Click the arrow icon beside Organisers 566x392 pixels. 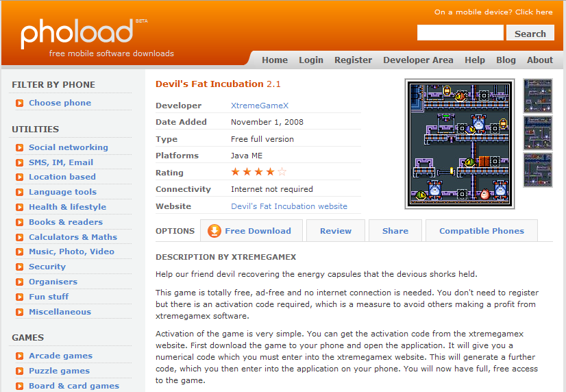[19, 282]
